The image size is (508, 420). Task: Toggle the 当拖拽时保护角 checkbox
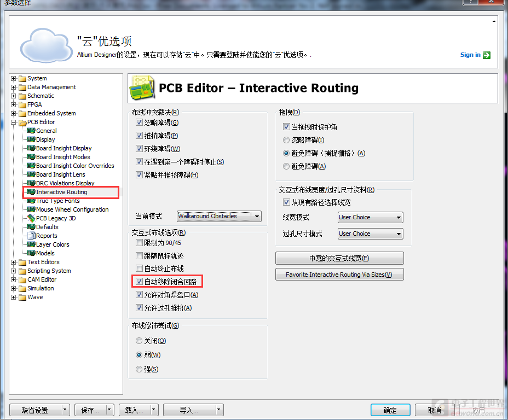286,126
